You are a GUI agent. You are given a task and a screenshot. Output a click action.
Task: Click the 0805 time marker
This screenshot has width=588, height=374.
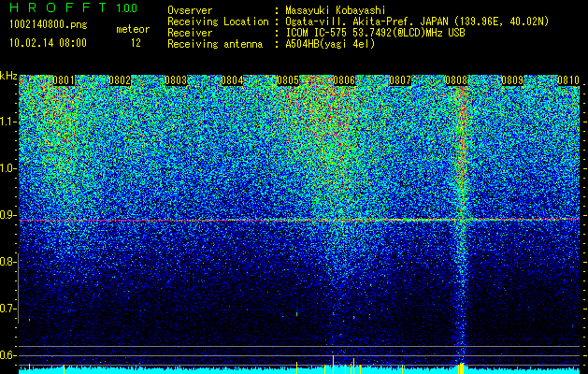(288, 80)
